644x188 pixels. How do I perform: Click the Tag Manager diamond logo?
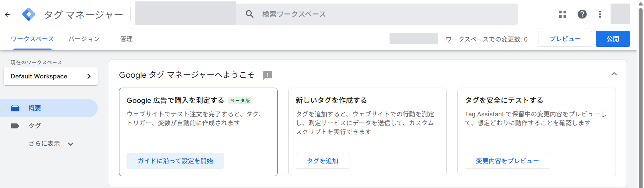click(x=29, y=14)
